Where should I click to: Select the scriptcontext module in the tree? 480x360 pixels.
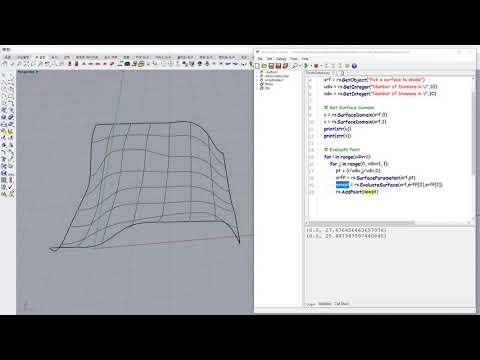coord(274,80)
